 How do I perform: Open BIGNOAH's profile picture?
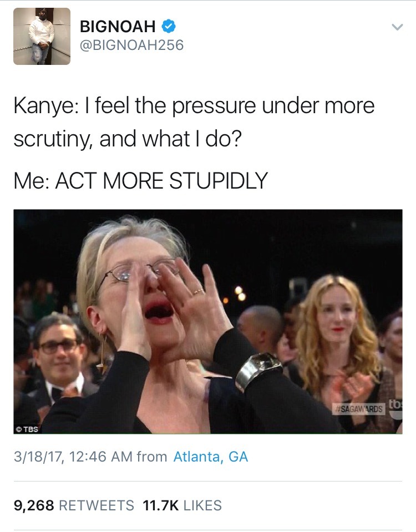tap(42, 36)
